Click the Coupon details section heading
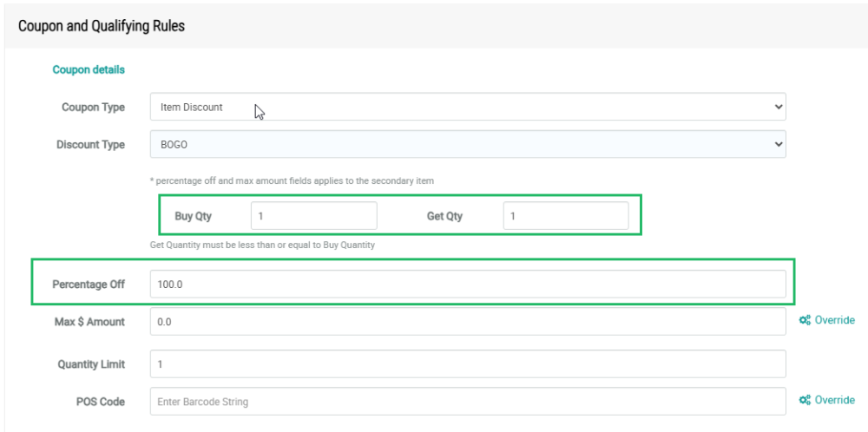The height and width of the screenshot is (432, 868). coord(89,70)
